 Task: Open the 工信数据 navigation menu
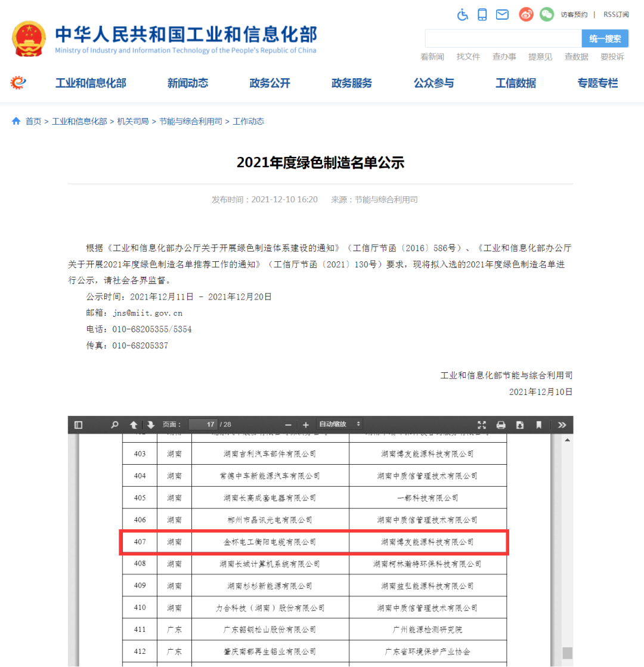pyautogui.click(x=516, y=84)
